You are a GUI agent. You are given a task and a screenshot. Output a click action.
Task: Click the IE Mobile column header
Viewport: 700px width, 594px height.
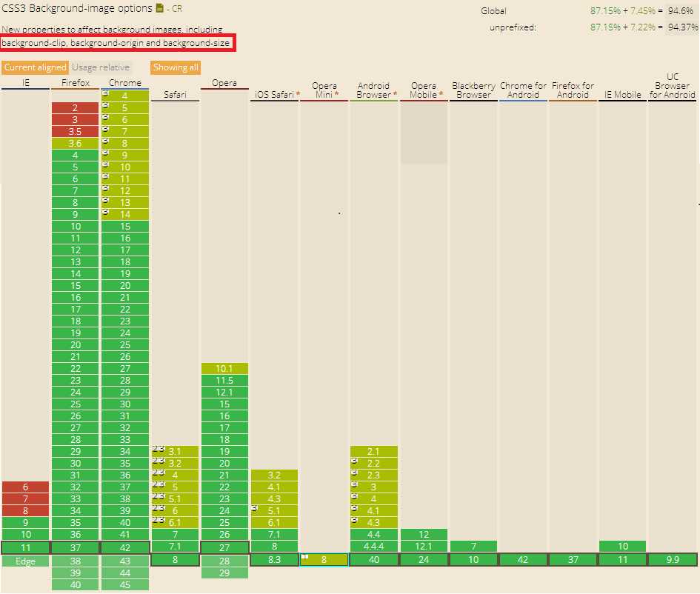pyautogui.click(x=623, y=95)
